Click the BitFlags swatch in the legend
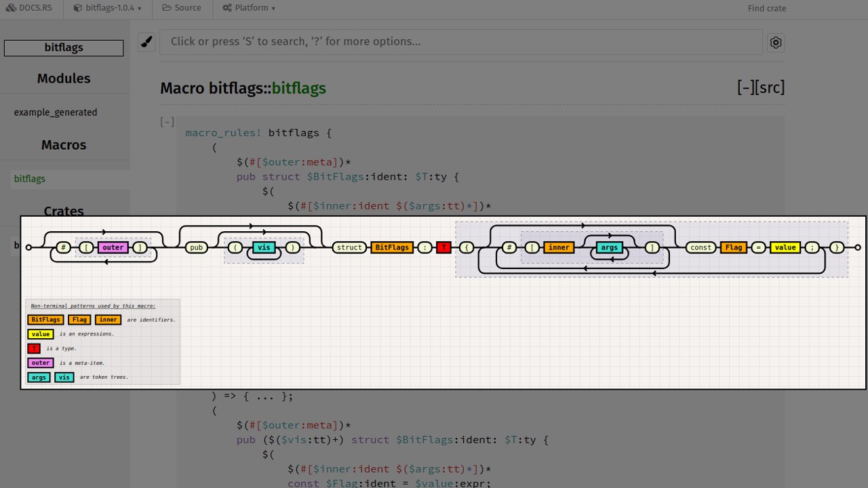 coord(45,320)
